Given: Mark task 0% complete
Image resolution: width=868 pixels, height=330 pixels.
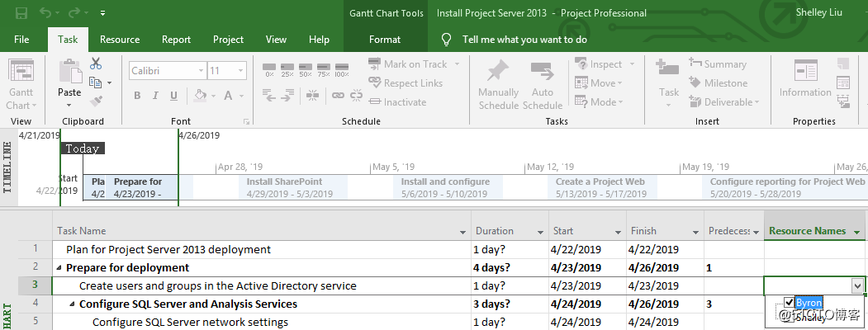Looking at the screenshot, I should (269, 69).
